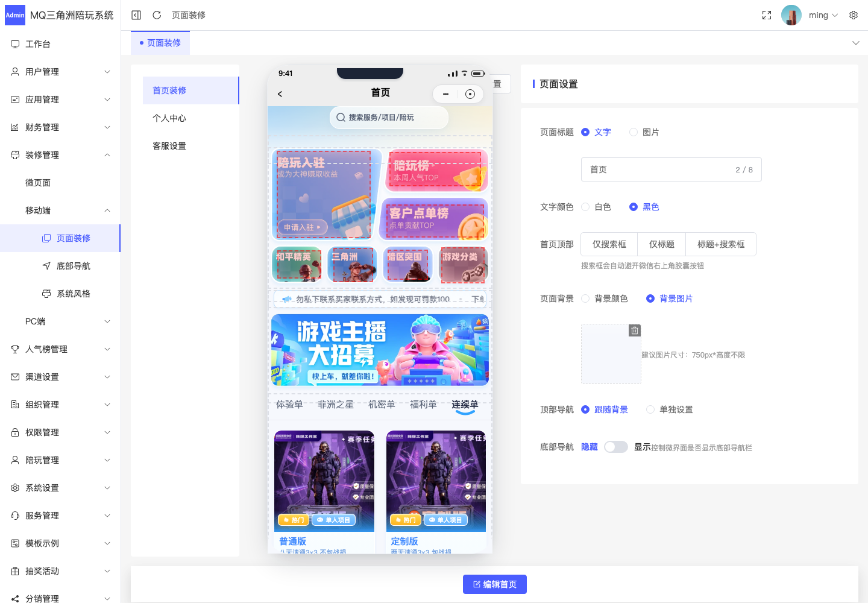Open 微页面 menu item
This screenshot has width=868, height=603.
click(60, 183)
